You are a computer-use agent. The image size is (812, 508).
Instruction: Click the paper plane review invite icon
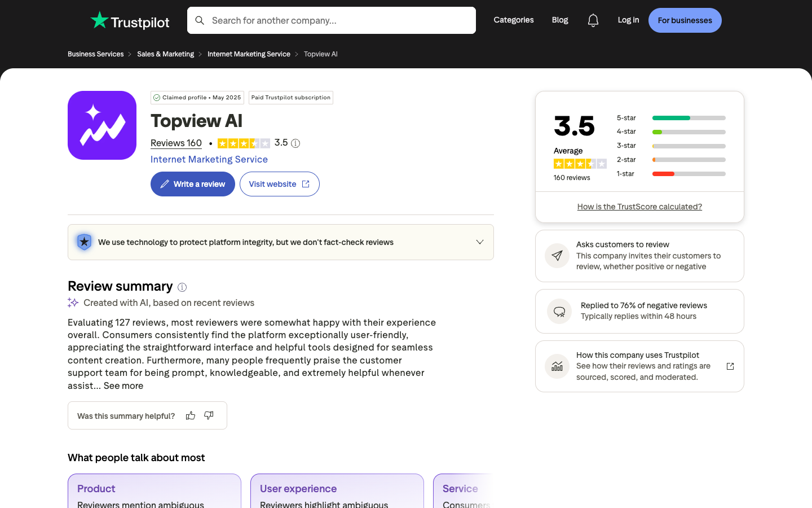click(x=557, y=256)
